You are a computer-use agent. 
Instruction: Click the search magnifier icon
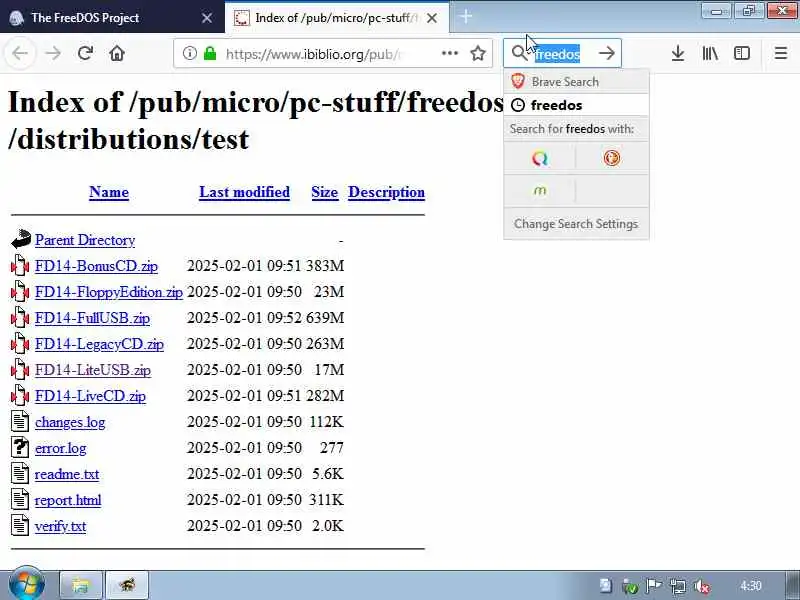pyautogui.click(x=519, y=53)
